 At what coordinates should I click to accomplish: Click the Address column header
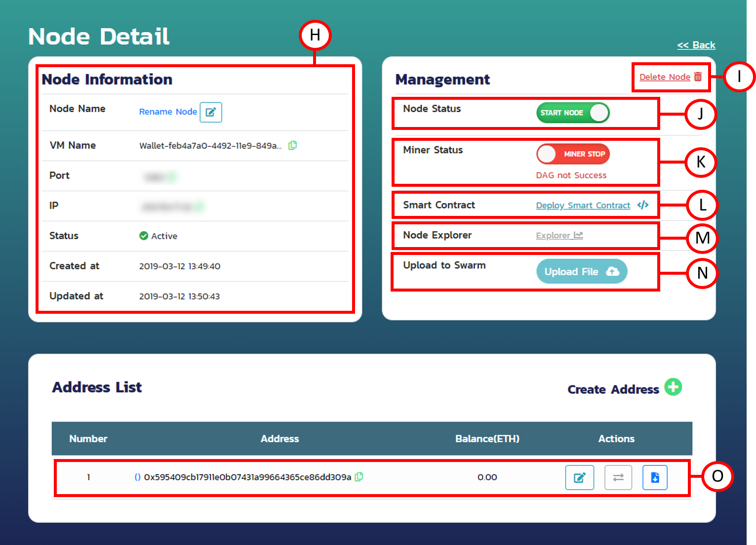click(x=279, y=438)
